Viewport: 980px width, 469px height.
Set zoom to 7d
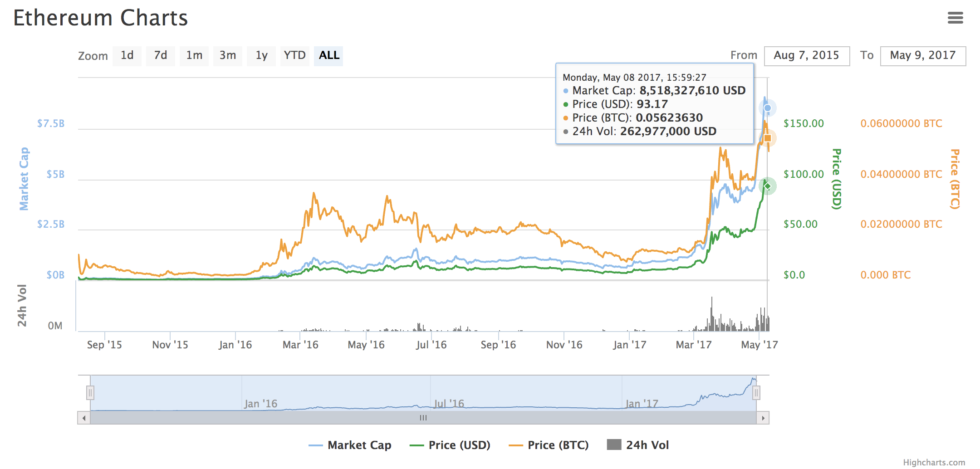point(161,56)
